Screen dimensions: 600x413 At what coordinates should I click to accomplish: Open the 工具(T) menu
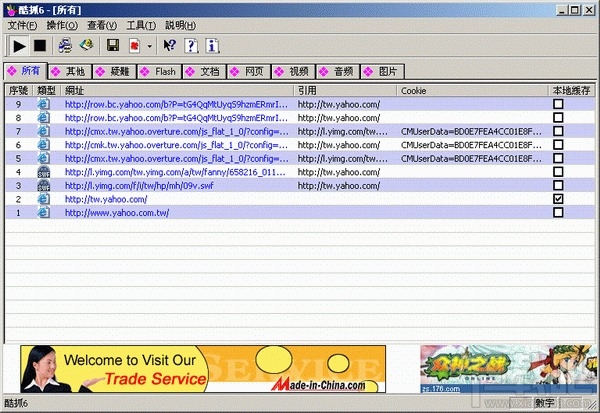[x=141, y=25]
